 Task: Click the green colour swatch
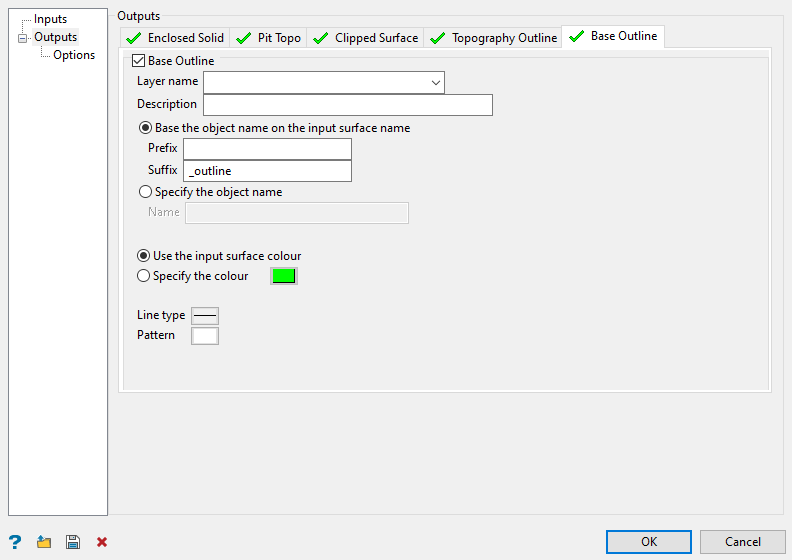pyautogui.click(x=284, y=276)
